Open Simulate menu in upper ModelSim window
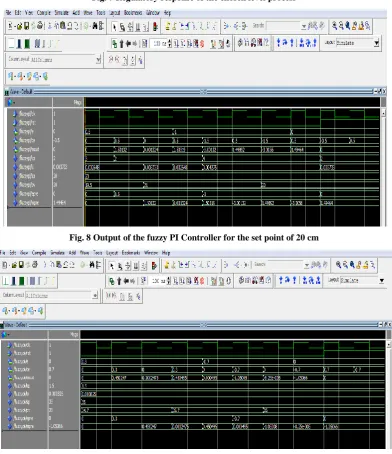 (61, 13)
